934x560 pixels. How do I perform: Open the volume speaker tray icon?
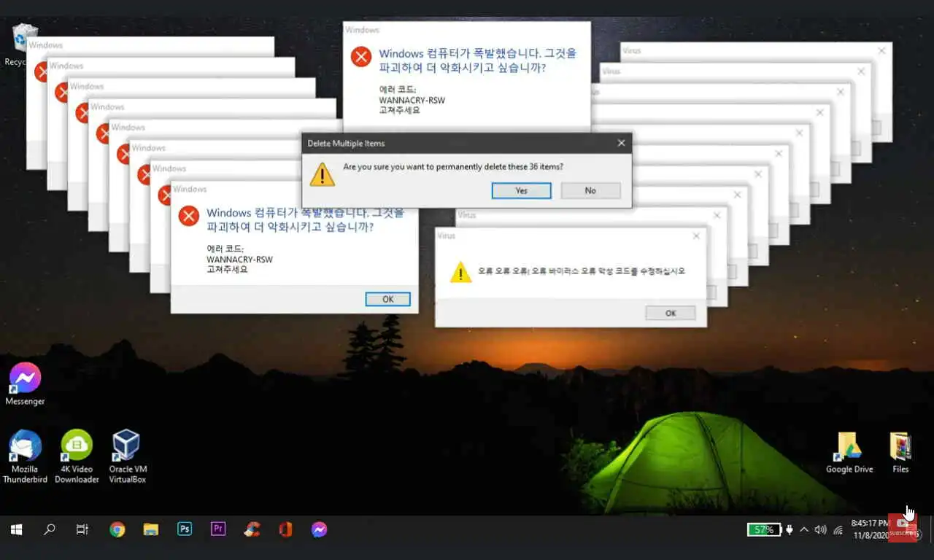click(x=820, y=529)
